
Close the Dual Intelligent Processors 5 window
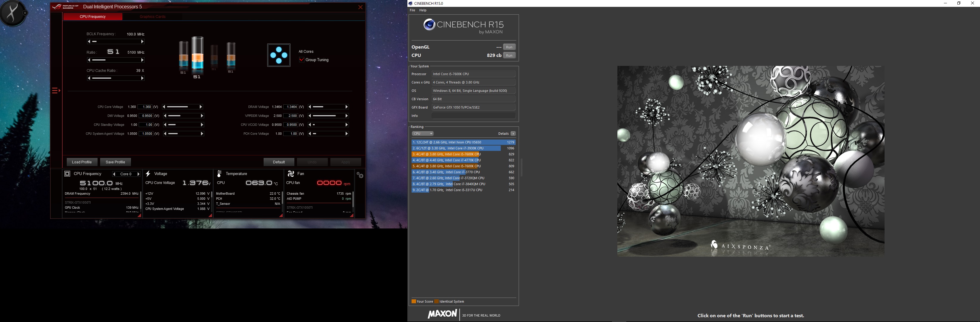[360, 7]
